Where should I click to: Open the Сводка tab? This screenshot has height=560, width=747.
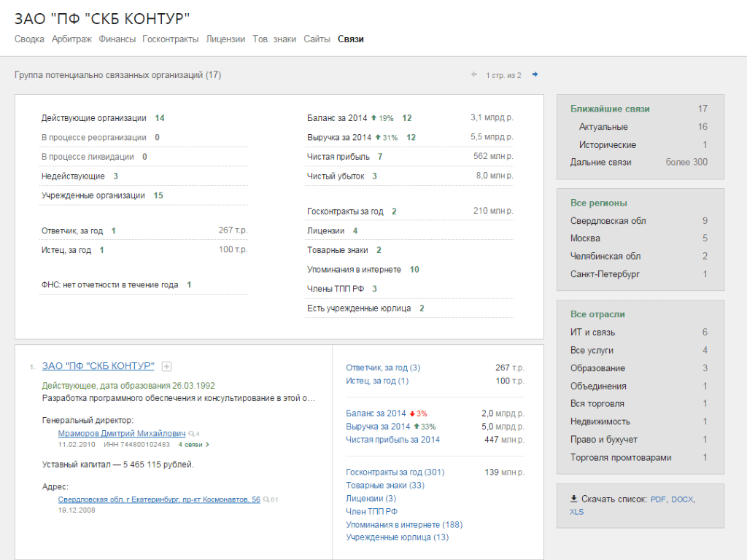(x=29, y=39)
